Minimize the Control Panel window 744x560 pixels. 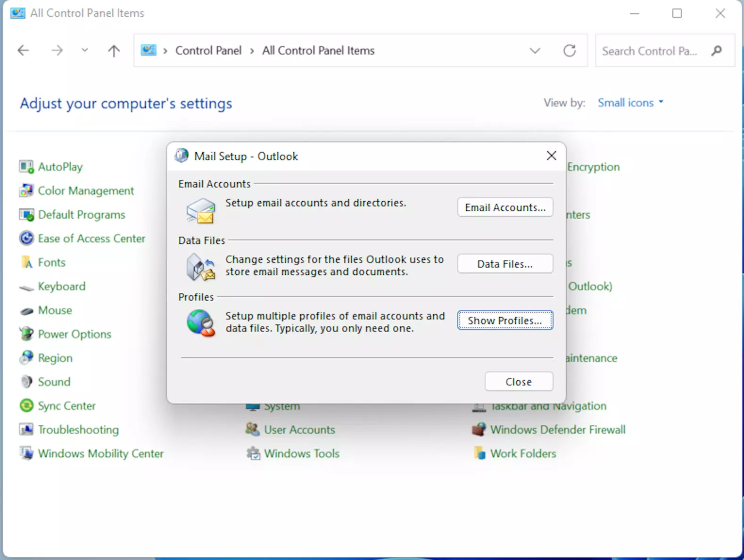pos(635,13)
